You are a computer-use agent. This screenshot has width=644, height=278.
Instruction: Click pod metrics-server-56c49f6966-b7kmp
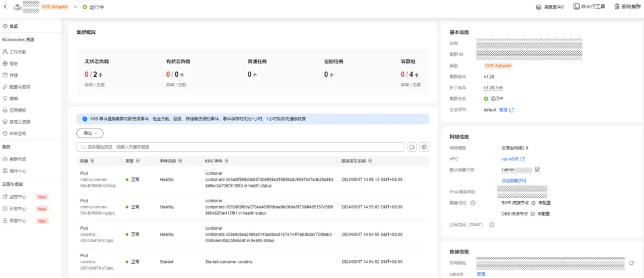point(98,183)
